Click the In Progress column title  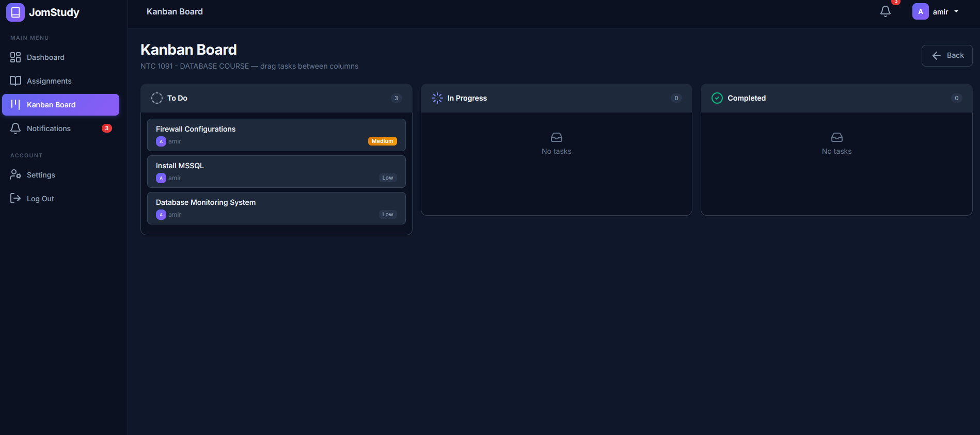click(x=467, y=98)
